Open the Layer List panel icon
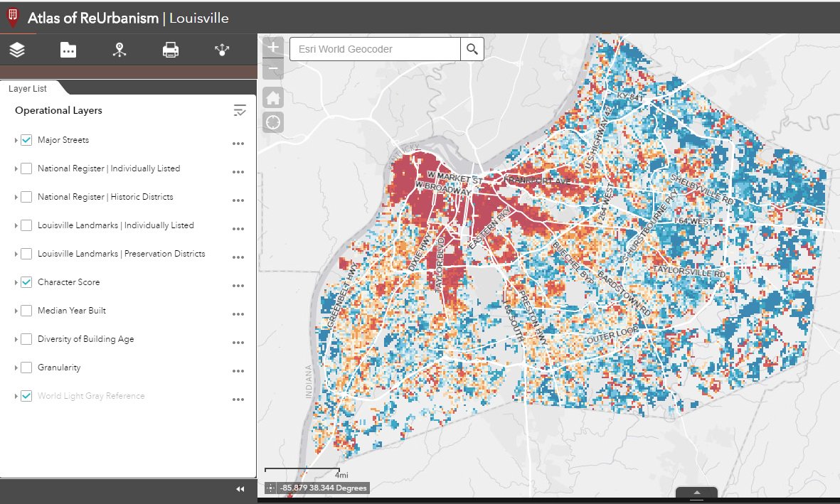 pos(17,50)
